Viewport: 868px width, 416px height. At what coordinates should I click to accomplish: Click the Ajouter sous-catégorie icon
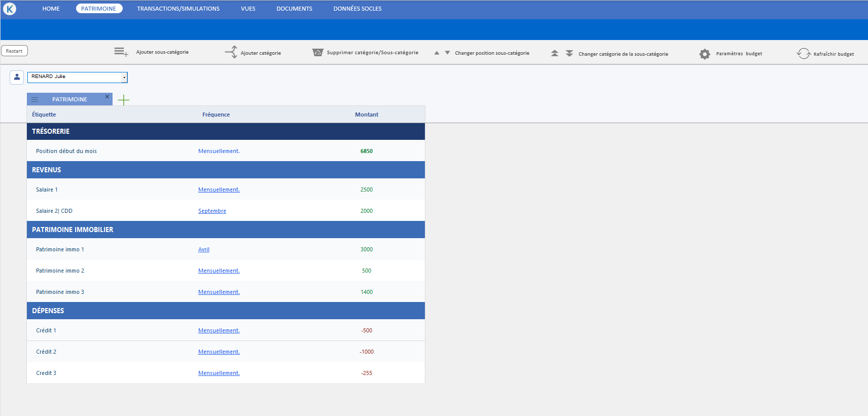pos(121,52)
